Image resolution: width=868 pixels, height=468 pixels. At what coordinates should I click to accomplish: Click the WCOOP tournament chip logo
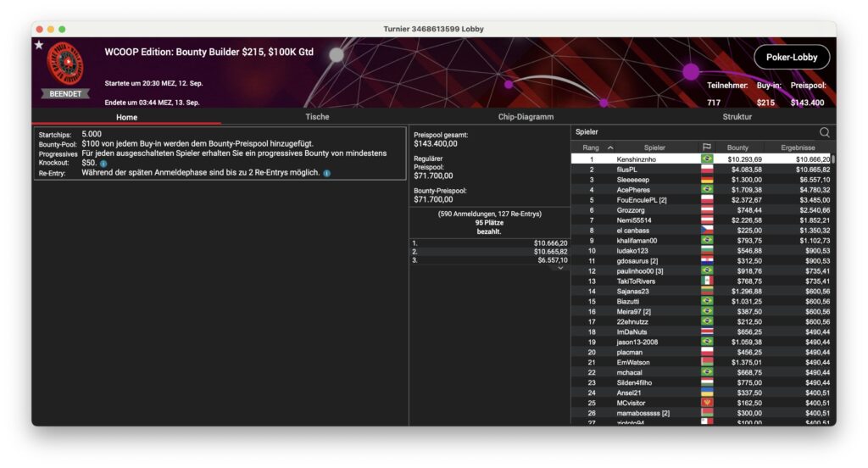(x=65, y=63)
